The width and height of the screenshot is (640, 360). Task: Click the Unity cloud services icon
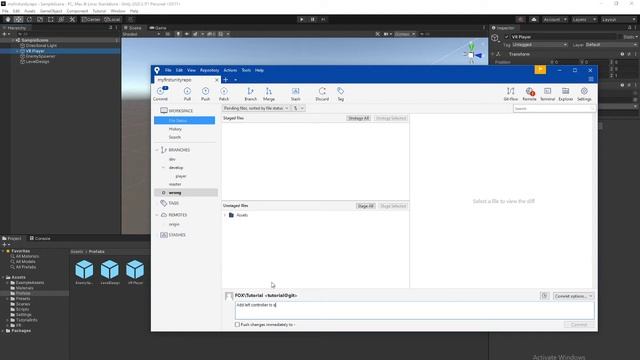[x=533, y=19]
